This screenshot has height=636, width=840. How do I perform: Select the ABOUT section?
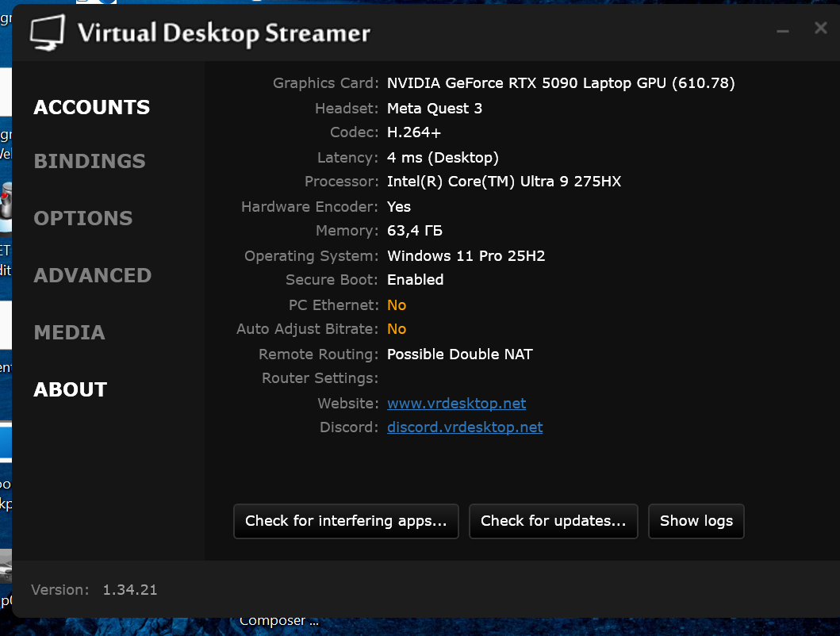[x=71, y=389]
